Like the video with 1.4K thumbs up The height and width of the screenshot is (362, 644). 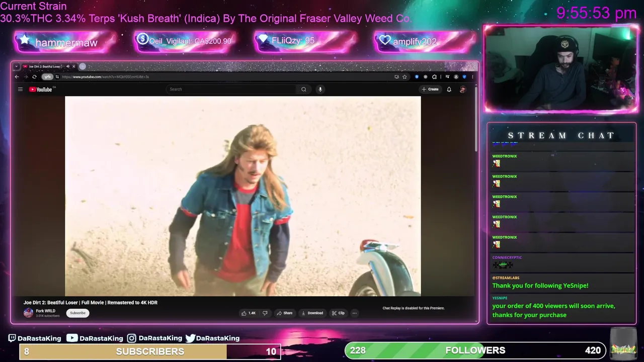[249, 313]
